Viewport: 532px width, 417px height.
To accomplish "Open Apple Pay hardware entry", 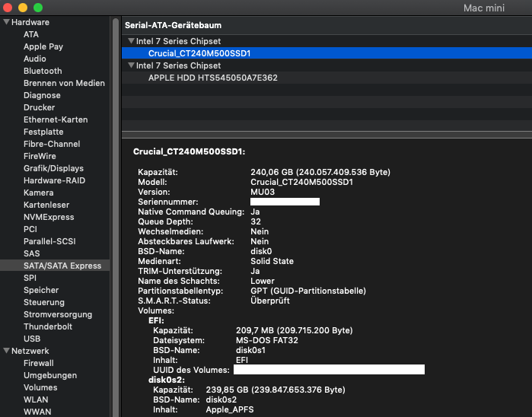I will [x=43, y=46].
